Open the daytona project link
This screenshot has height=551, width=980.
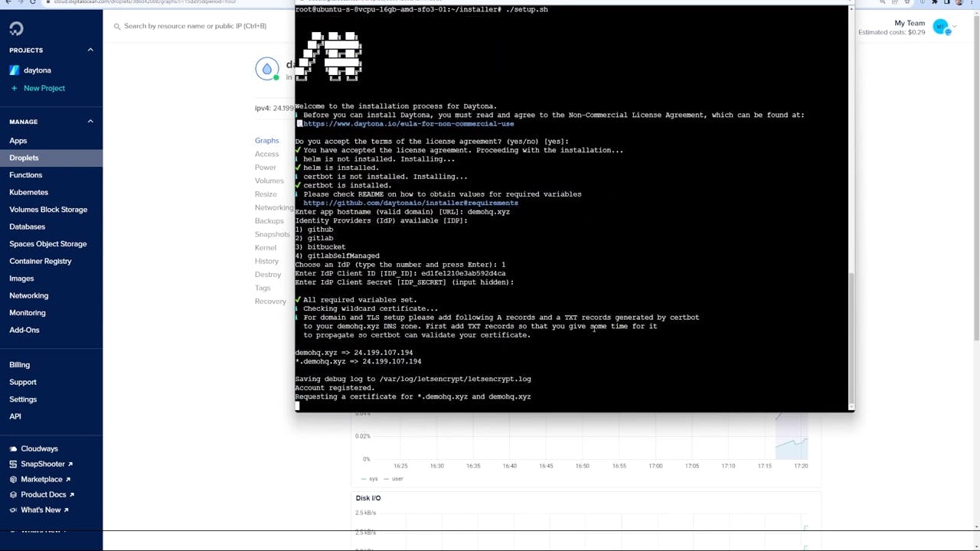click(38, 70)
